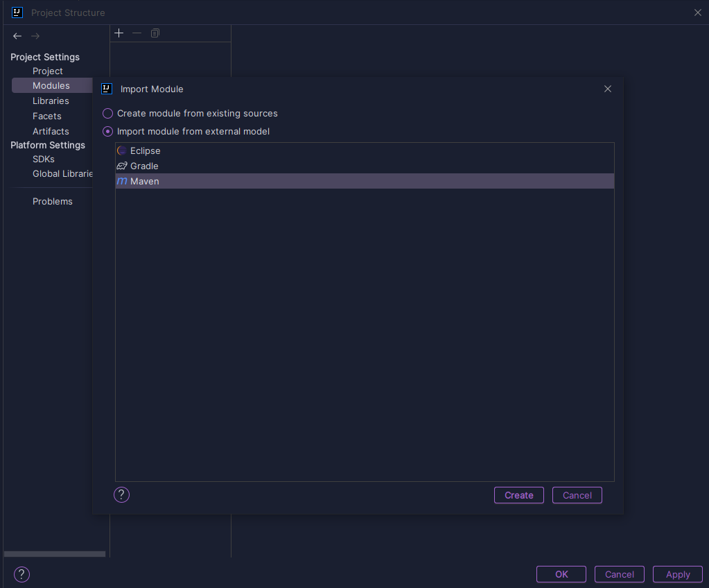Remove module with the minus icon
The width and height of the screenshot is (709, 588).
click(137, 33)
